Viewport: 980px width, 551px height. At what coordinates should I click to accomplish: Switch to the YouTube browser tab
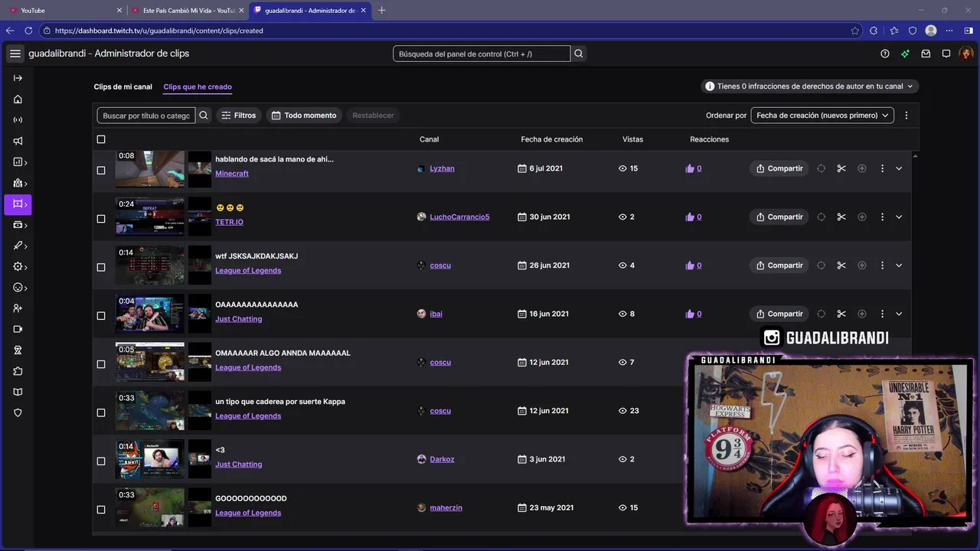[x=64, y=10]
